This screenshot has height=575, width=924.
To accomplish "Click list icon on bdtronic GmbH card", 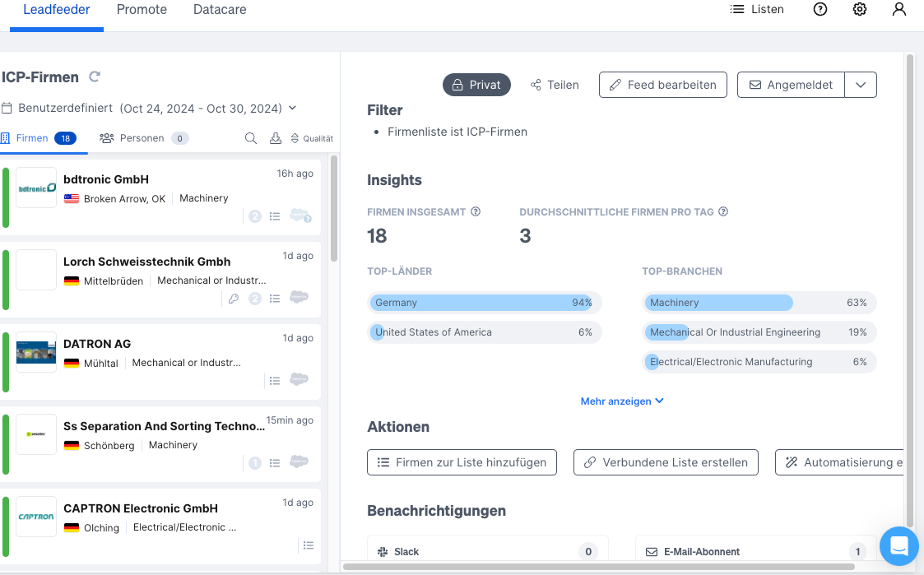I will [275, 216].
